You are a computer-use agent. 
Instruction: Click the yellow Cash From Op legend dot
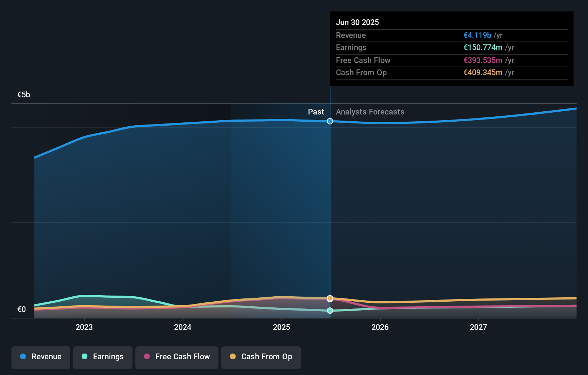tap(233, 357)
